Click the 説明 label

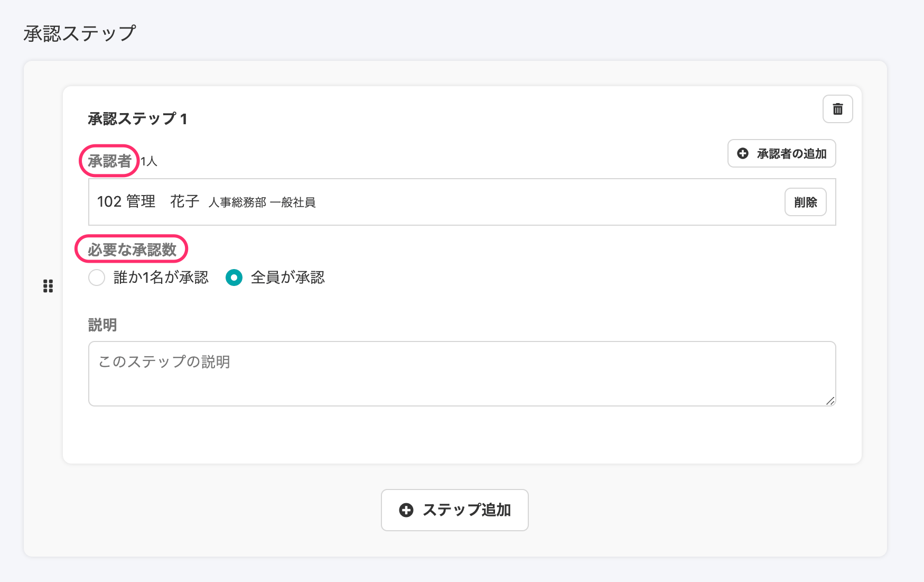click(102, 325)
